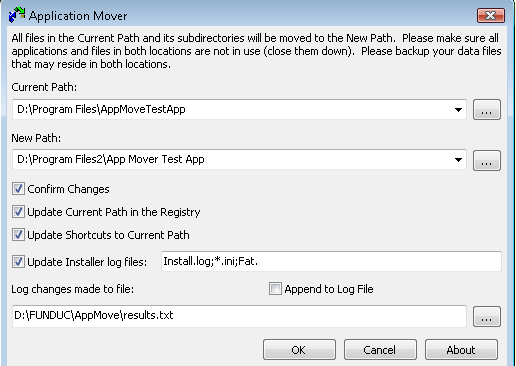Disable Update Installer log files option

pyautogui.click(x=18, y=262)
